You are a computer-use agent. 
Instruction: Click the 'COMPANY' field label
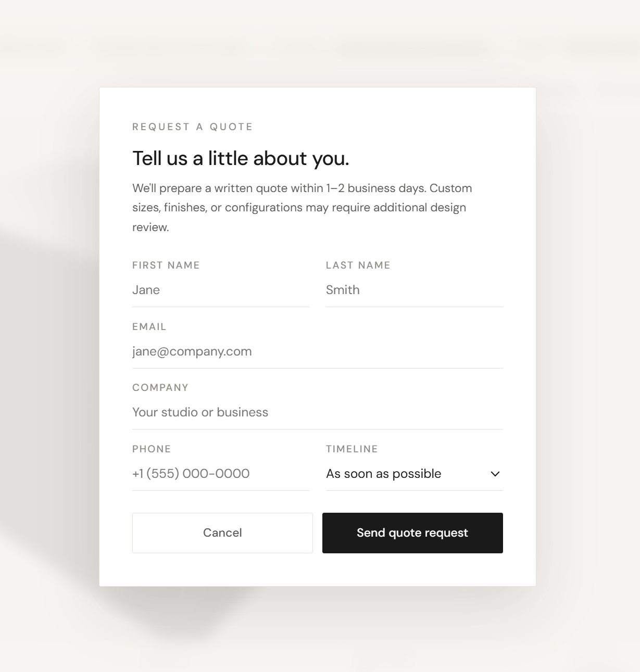coord(160,387)
